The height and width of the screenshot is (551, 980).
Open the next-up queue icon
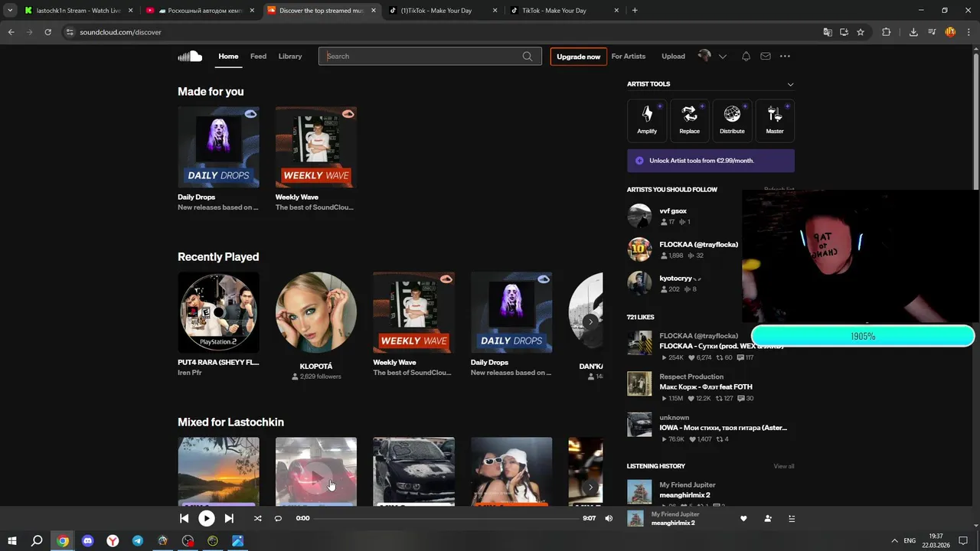tap(792, 518)
